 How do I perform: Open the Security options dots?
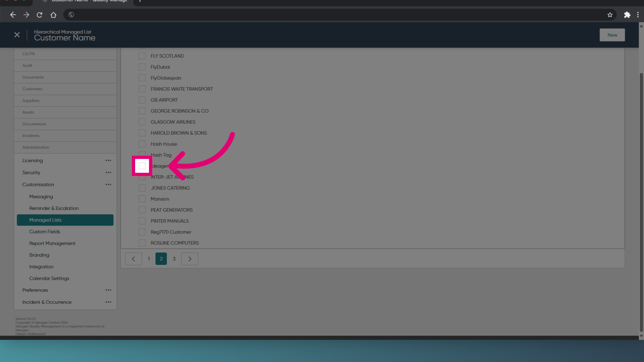tap(108, 173)
